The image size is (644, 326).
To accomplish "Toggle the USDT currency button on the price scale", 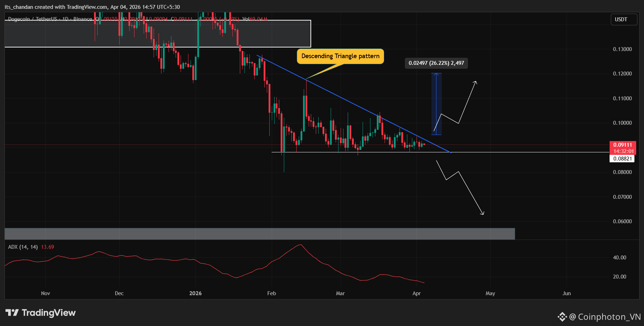I will coord(624,19).
